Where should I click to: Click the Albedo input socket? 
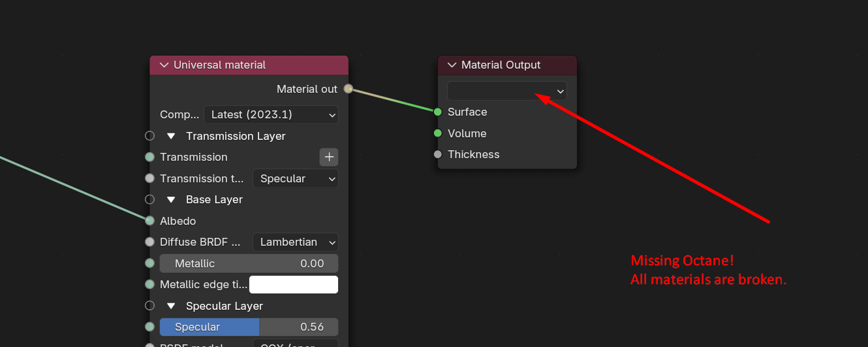tap(149, 221)
